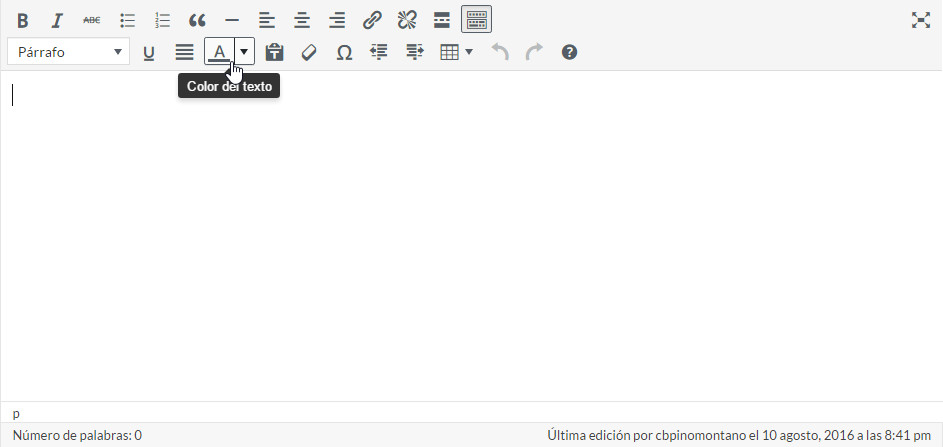Toggle the toolbar kitchen sink button
Image resolution: width=943 pixels, height=447 pixels.
(x=476, y=19)
